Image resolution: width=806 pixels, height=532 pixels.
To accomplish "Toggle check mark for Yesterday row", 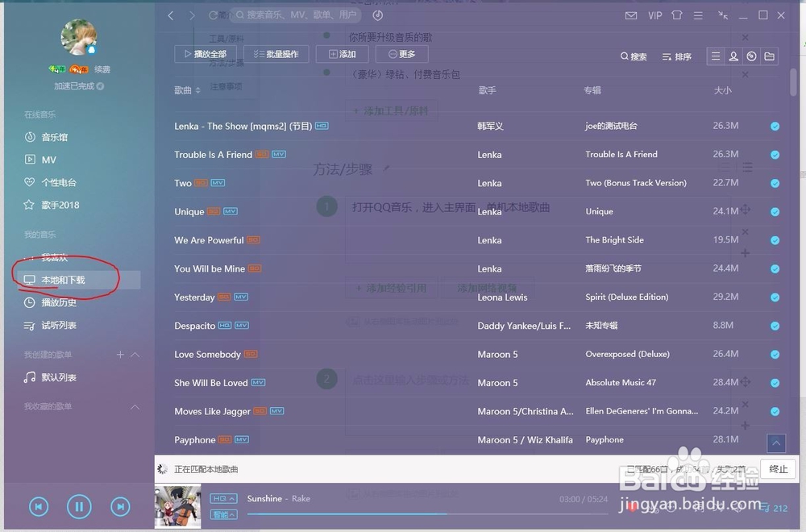I will pyautogui.click(x=775, y=297).
